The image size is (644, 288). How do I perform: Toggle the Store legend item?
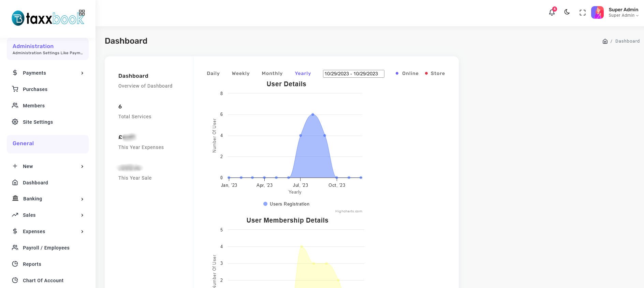(435, 73)
